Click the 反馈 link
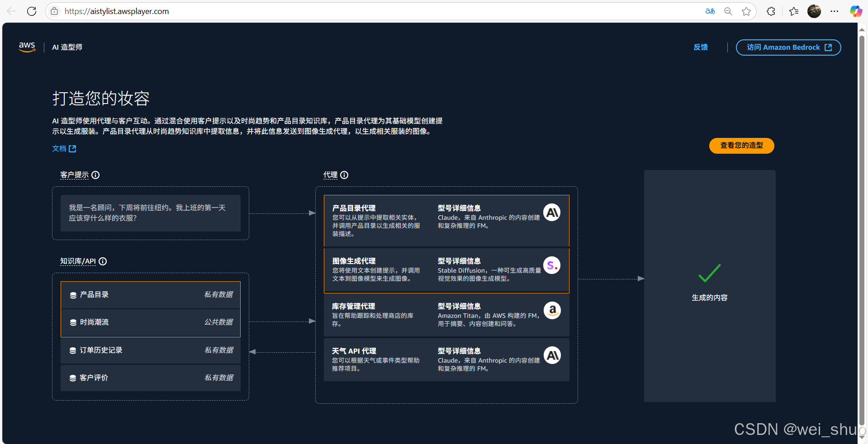Viewport: 868px width, 444px height. 701,47
